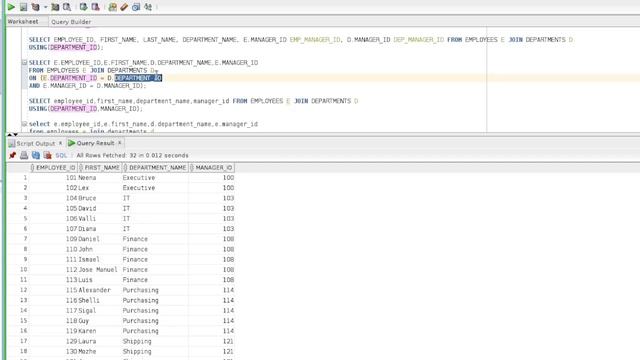Image resolution: width=640 pixels, height=360 pixels.
Task: Click the splitter collapse arrows above results
Action: coord(12,135)
